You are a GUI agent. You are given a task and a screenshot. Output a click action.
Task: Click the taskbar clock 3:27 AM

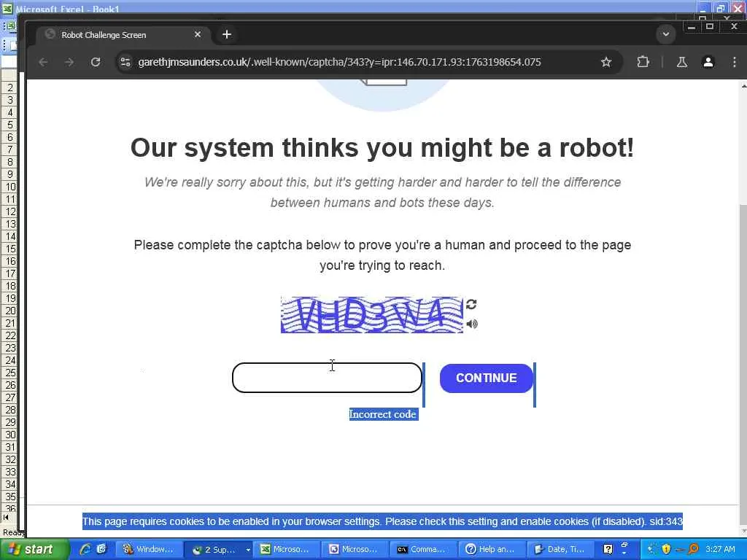coord(720,549)
